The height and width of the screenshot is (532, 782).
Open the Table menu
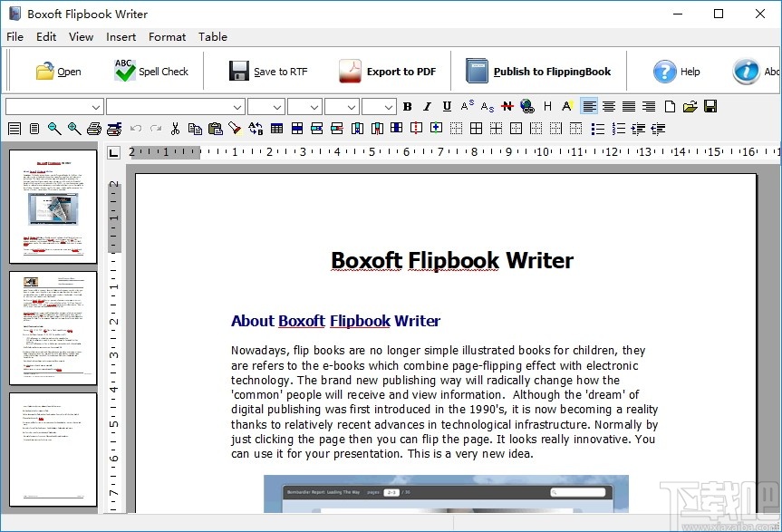point(213,37)
